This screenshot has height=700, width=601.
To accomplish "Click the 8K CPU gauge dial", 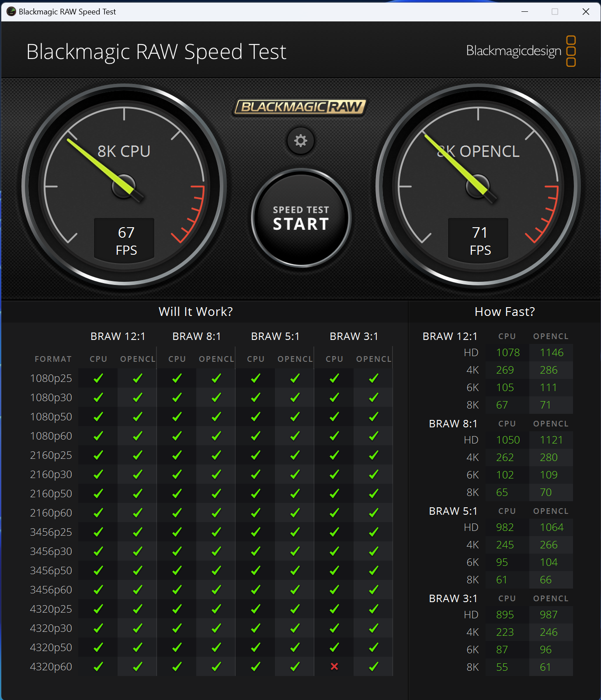I will point(124,186).
